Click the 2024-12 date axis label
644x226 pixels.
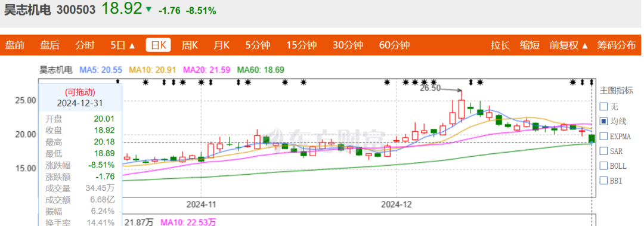pos(396,204)
